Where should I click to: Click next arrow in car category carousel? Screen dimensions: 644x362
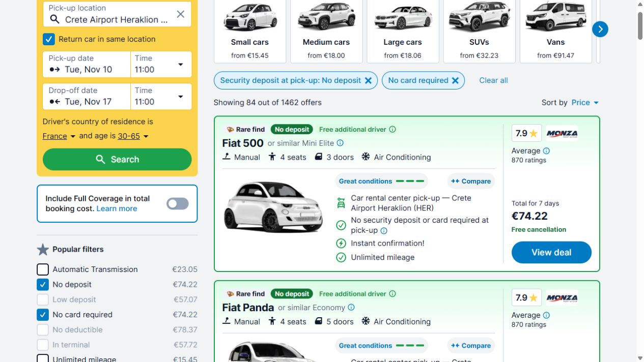[x=600, y=29]
